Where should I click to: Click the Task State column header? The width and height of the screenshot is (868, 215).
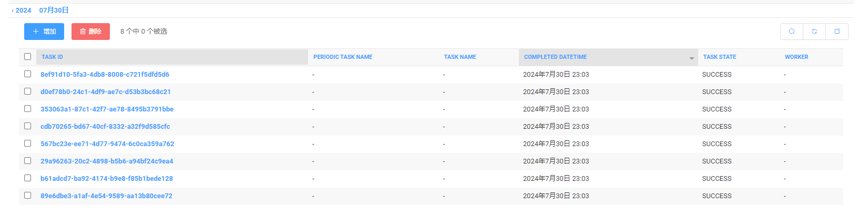pyautogui.click(x=719, y=57)
